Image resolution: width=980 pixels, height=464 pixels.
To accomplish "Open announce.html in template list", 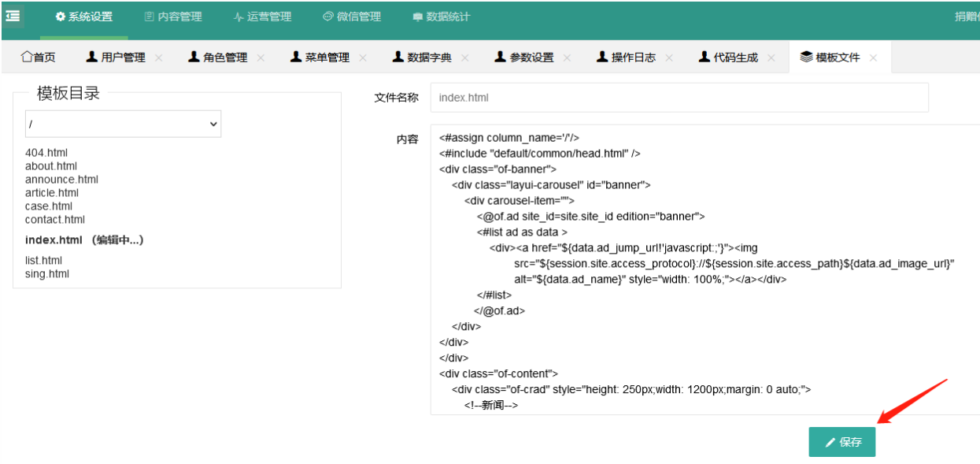I will [61, 180].
